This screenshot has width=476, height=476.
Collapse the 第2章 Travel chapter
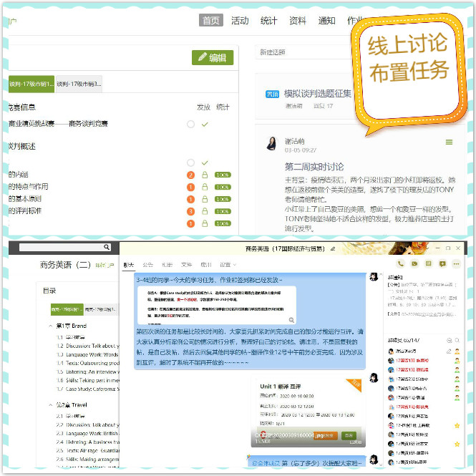click(x=51, y=404)
